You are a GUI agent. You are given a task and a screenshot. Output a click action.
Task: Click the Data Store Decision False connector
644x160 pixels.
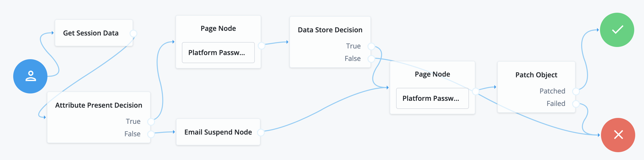[371, 59]
